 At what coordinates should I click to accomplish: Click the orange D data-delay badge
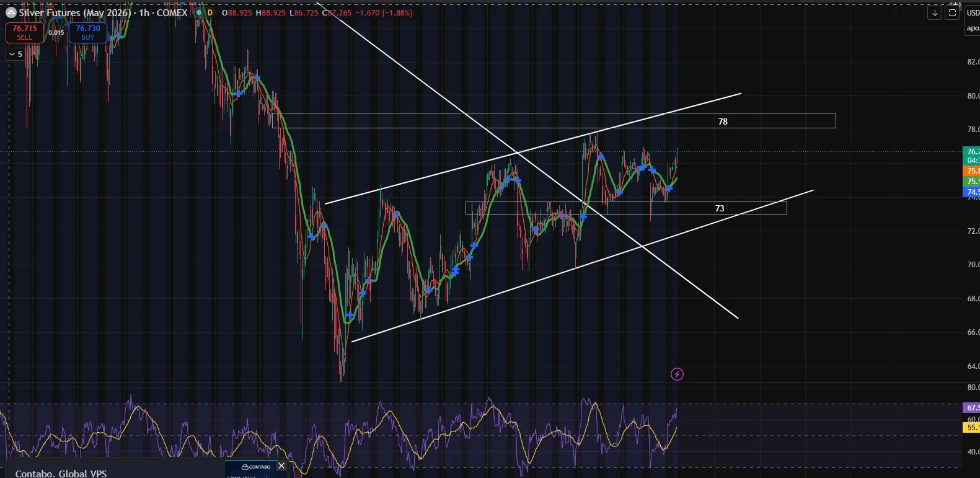pyautogui.click(x=210, y=12)
